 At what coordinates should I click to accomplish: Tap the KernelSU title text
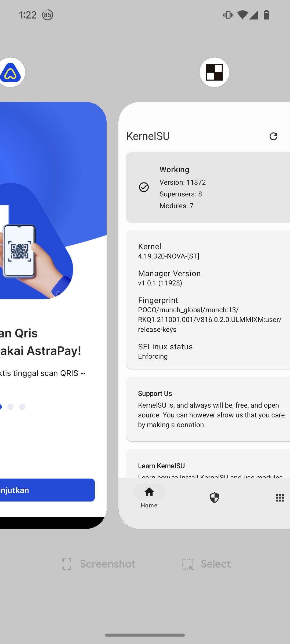(148, 136)
